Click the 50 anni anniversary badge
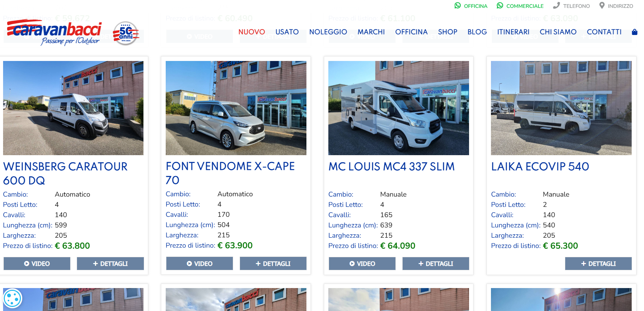Screen dimensions: 644x311 (126, 33)
